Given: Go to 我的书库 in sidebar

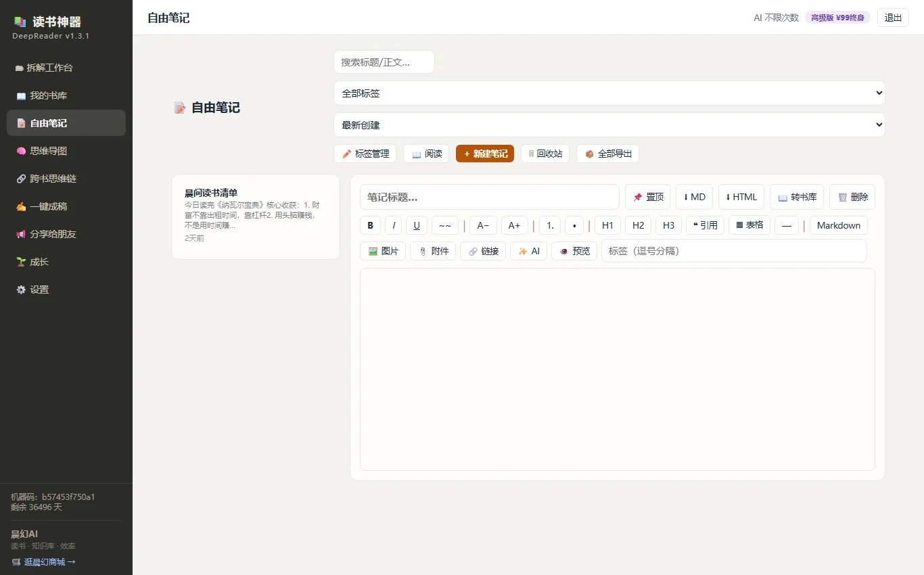Looking at the screenshot, I should tap(66, 95).
